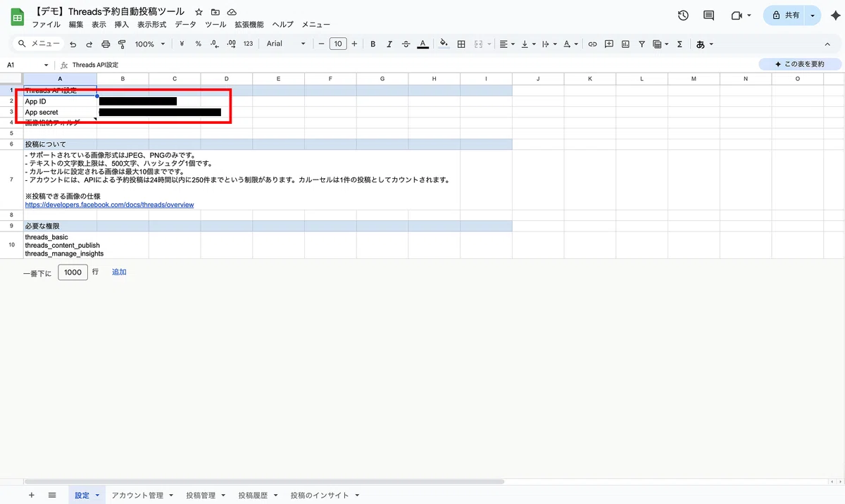Open horizontal align dropdown
This screenshot has height=504, width=845.
(507, 44)
